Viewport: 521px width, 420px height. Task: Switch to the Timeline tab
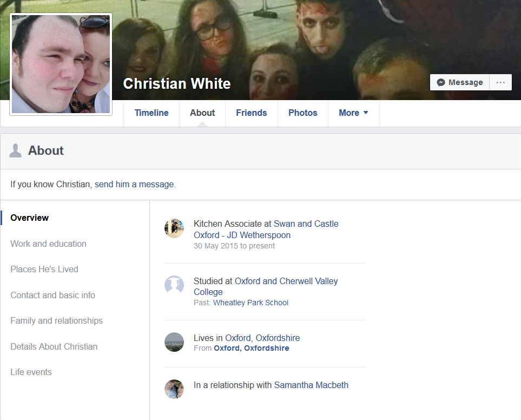click(151, 113)
